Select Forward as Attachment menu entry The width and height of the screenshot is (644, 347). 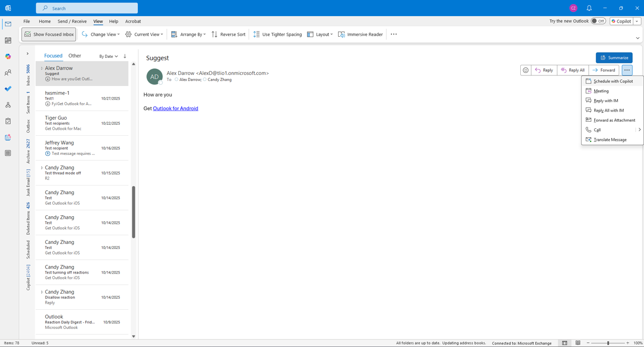click(x=614, y=120)
